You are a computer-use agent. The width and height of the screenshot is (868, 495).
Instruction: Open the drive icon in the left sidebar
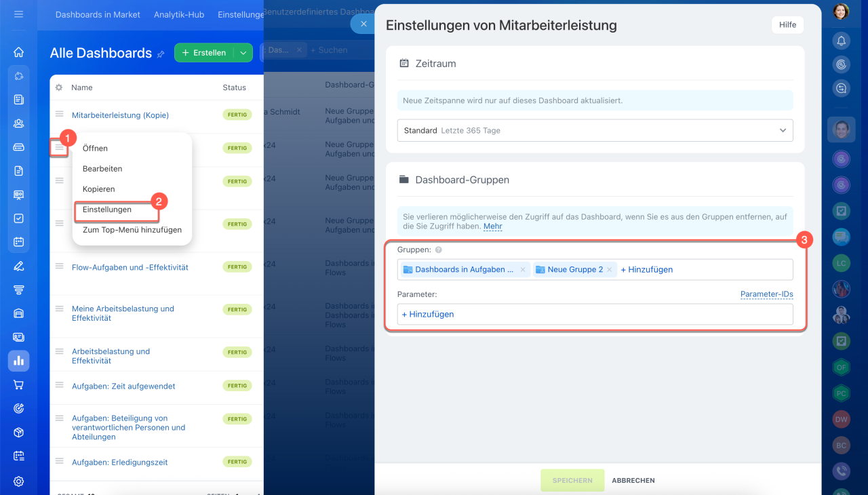(x=18, y=147)
